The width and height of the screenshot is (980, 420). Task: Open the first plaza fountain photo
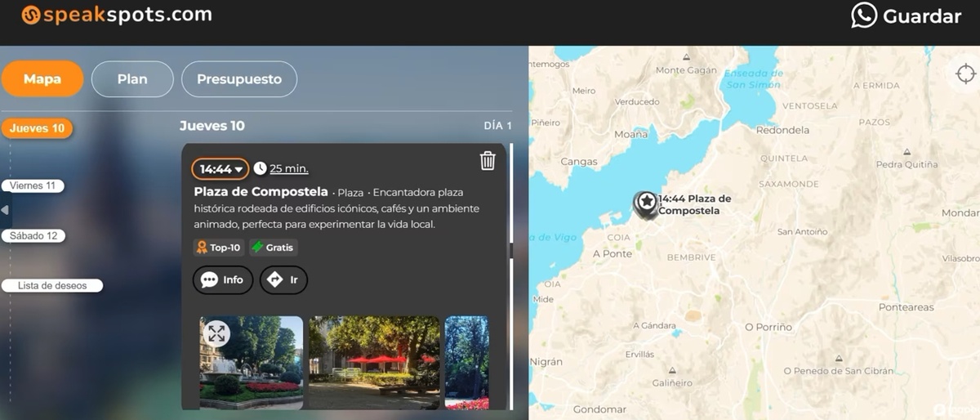pyautogui.click(x=252, y=363)
